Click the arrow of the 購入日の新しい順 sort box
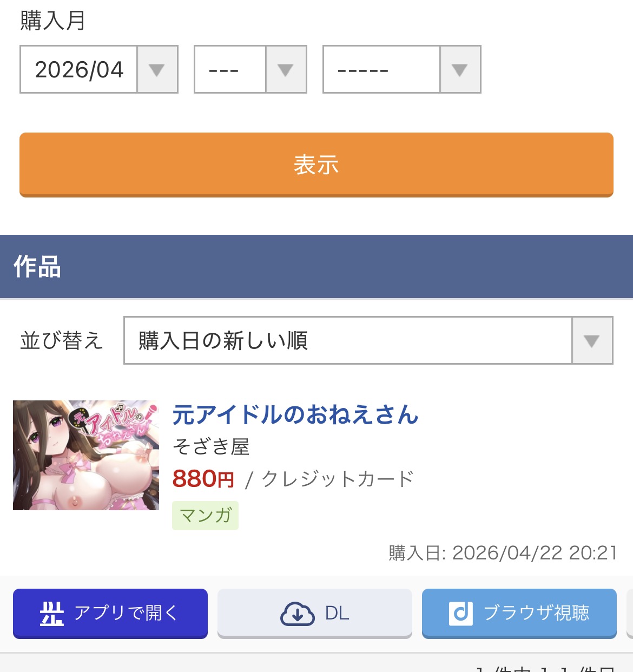This screenshot has width=633, height=672. click(592, 340)
